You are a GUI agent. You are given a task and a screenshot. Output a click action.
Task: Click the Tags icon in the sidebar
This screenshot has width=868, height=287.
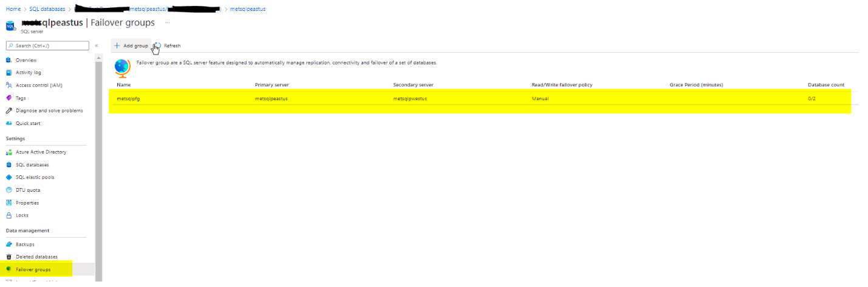pos(9,98)
